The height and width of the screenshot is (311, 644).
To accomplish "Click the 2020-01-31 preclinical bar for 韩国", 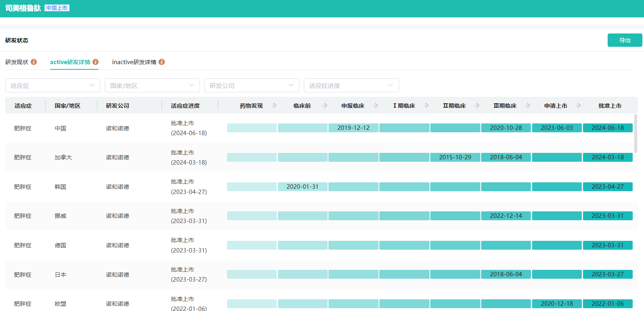I will tap(303, 187).
